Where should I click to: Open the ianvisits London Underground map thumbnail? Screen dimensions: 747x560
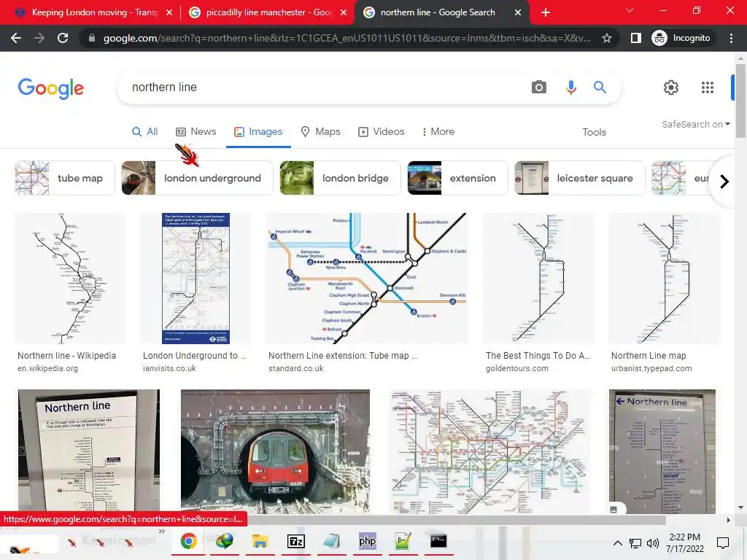pos(196,278)
